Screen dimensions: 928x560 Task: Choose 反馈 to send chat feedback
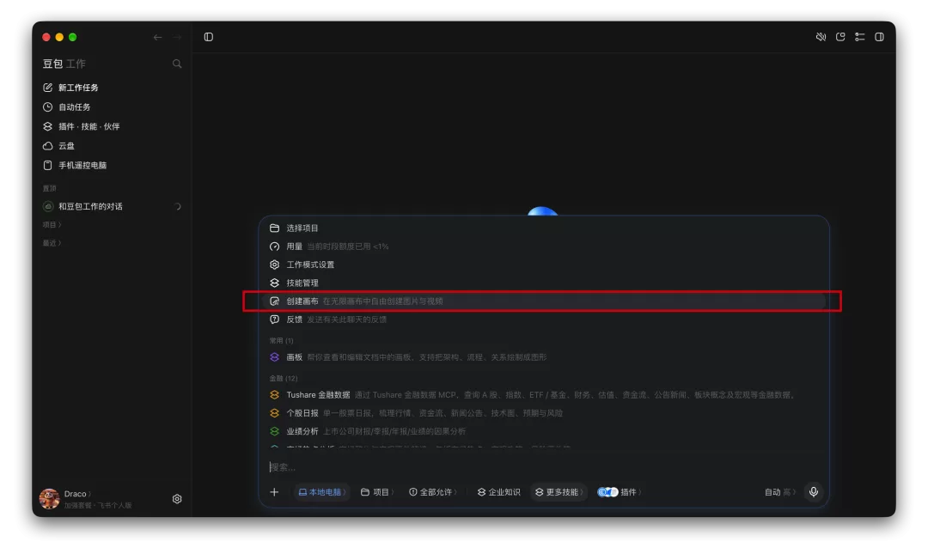[543, 320]
